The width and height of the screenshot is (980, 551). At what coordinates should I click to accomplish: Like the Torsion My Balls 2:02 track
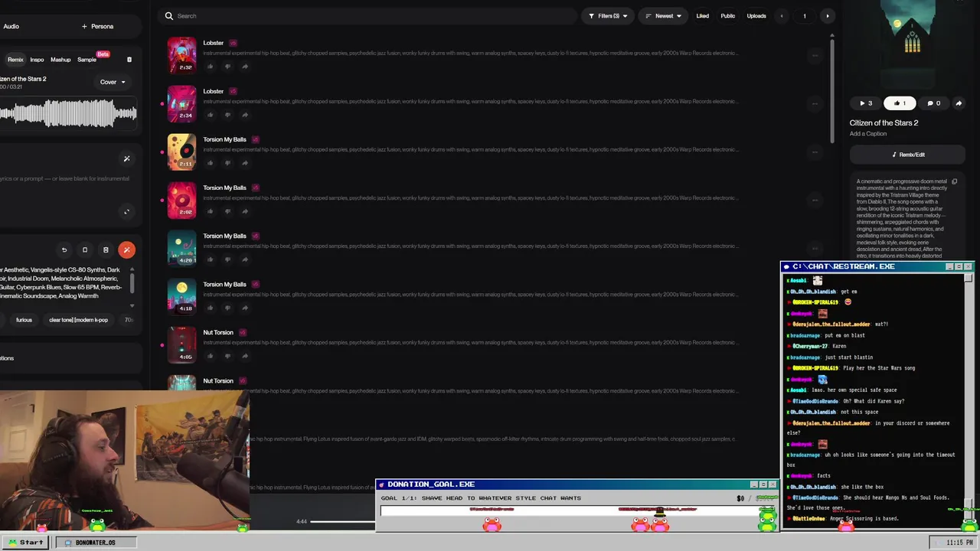pos(210,211)
